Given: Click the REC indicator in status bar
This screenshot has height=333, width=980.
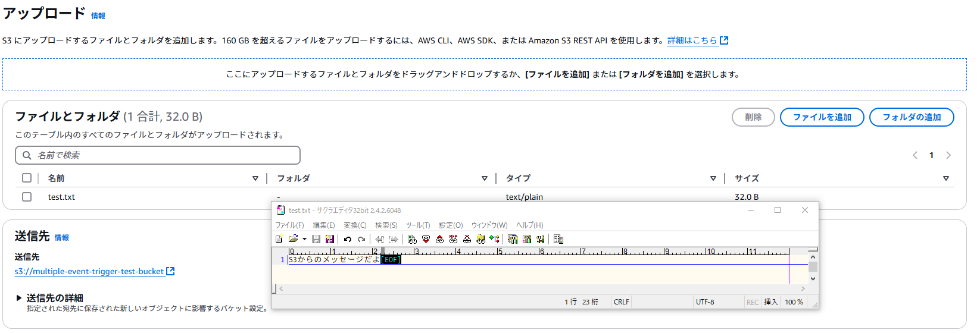Looking at the screenshot, I should pyautogui.click(x=753, y=302).
